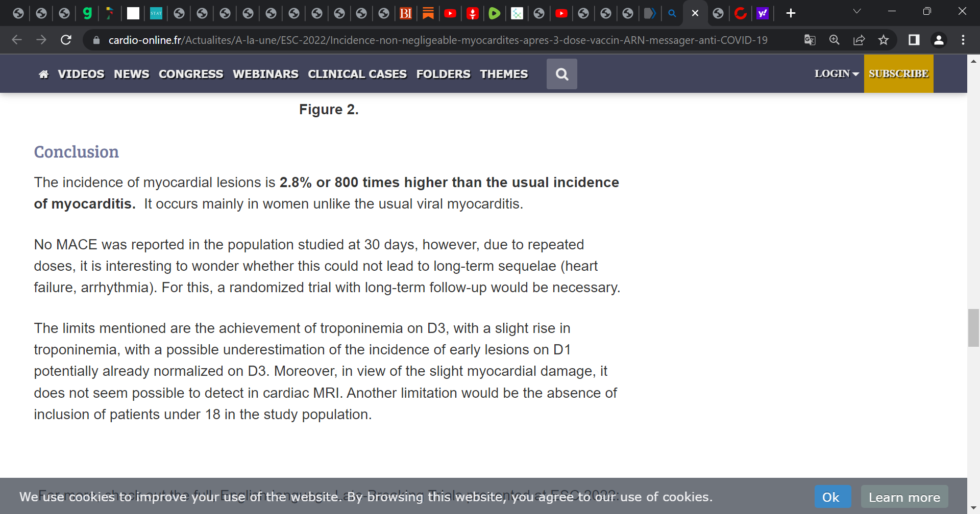This screenshot has width=980, height=514.
Task: Open the green Rumble play tab
Action: [494, 13]
